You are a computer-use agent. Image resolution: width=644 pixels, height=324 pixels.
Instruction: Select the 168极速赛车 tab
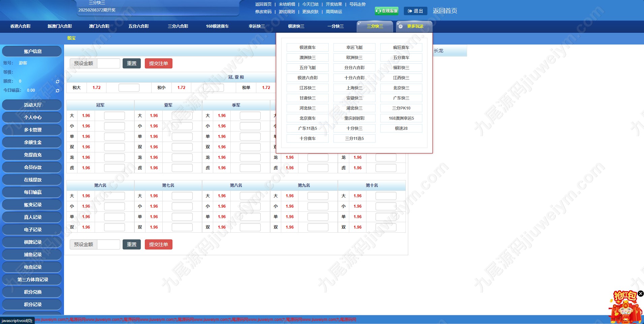[217, 26]
